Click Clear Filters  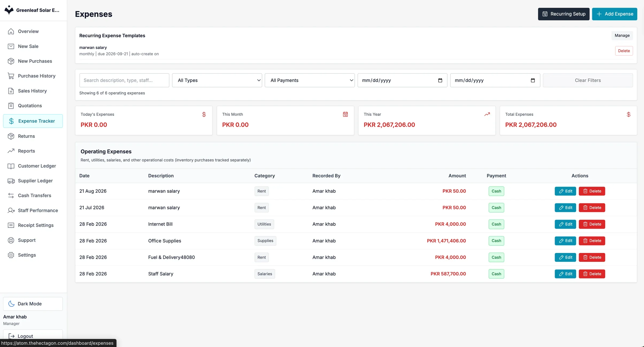pos(588,80)
